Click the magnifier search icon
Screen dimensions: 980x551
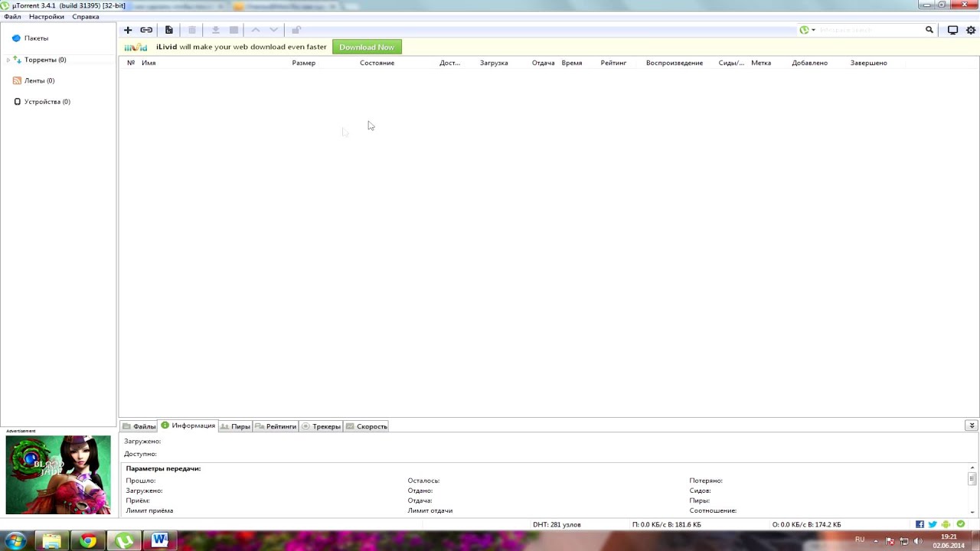(x=929, y=30)
